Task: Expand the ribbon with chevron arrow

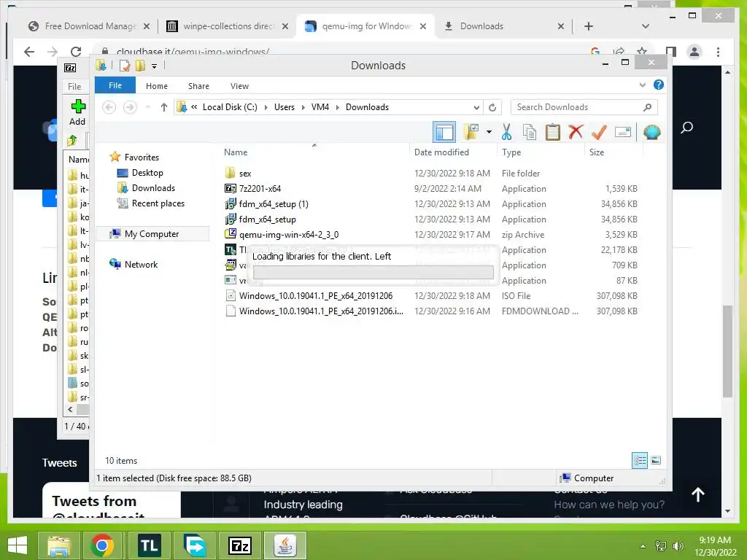Action: coord(642,85)
